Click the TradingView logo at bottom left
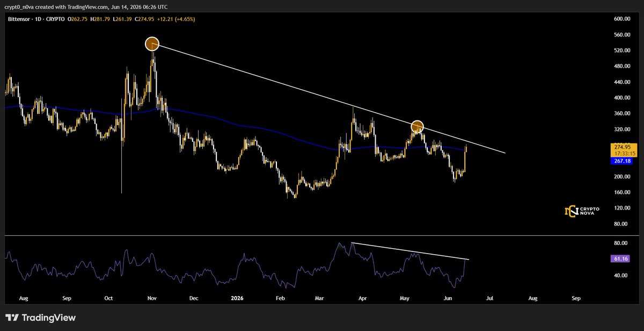 pyautogui.click(x=40, y=318)
